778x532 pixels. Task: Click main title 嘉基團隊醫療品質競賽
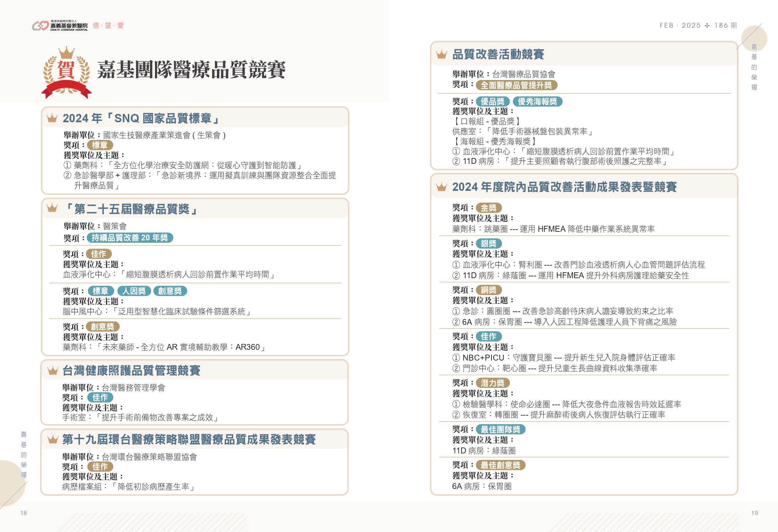pos(191,70)
